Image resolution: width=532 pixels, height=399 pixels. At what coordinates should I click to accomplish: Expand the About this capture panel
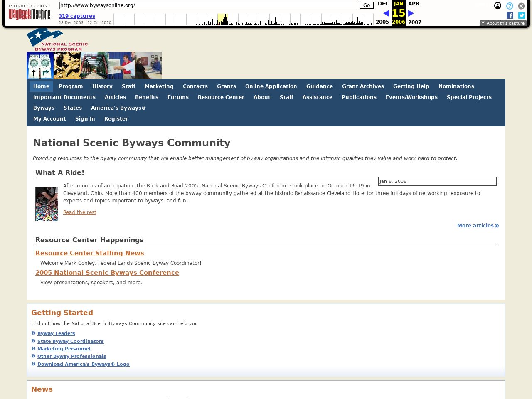coord(503,23)
